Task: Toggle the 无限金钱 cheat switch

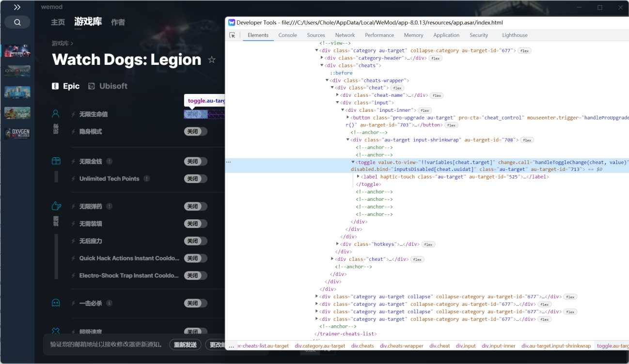Action: click(x=196, y=162)
